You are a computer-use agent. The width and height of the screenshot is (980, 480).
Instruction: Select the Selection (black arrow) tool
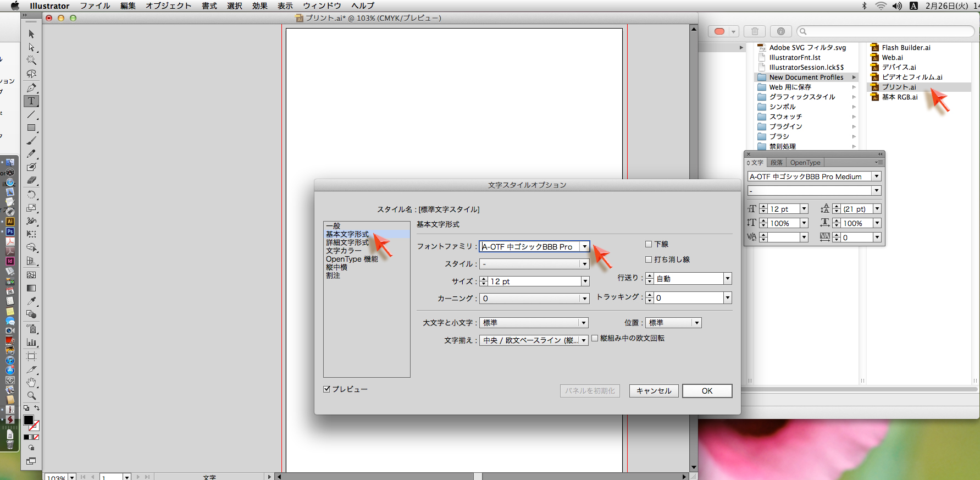pyautogui.click(x=31, y=34)
